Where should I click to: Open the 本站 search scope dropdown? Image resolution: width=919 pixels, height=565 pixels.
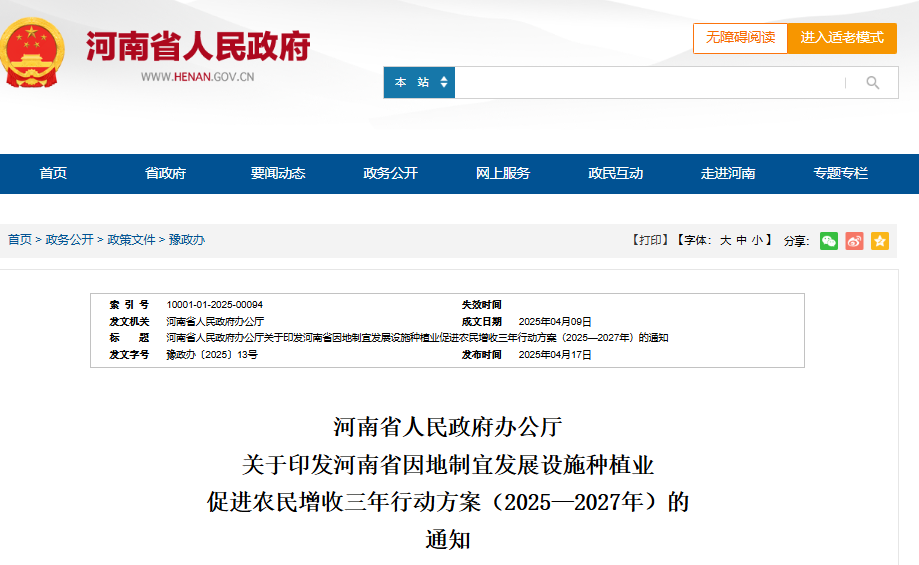[x=419, y=83]
